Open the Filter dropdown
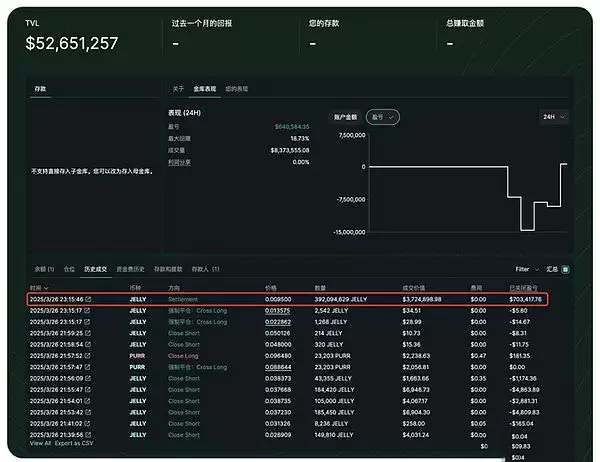 (527, 269)
